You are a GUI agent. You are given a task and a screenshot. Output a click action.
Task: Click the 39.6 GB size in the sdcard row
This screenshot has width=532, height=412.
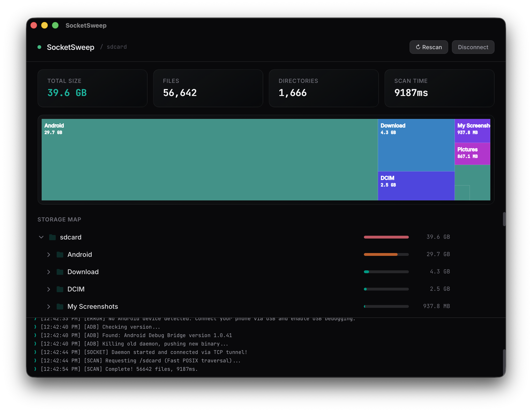click(438, 237)
